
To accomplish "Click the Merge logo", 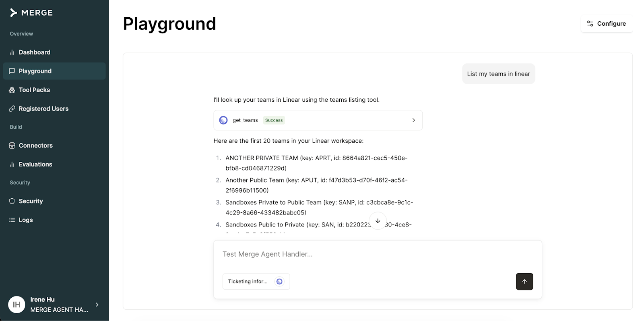I will tap(31, 13).
